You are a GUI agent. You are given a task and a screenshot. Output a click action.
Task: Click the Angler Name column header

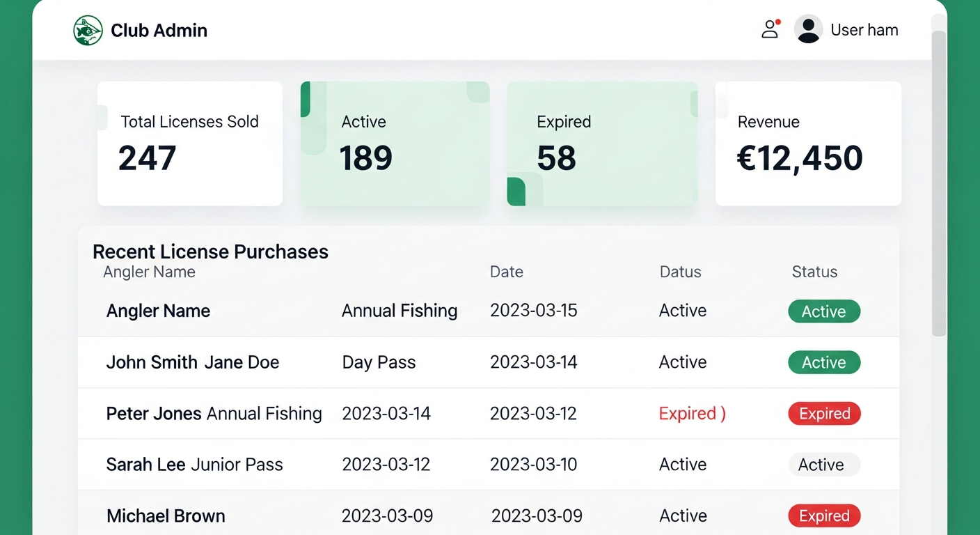point(149,272)
